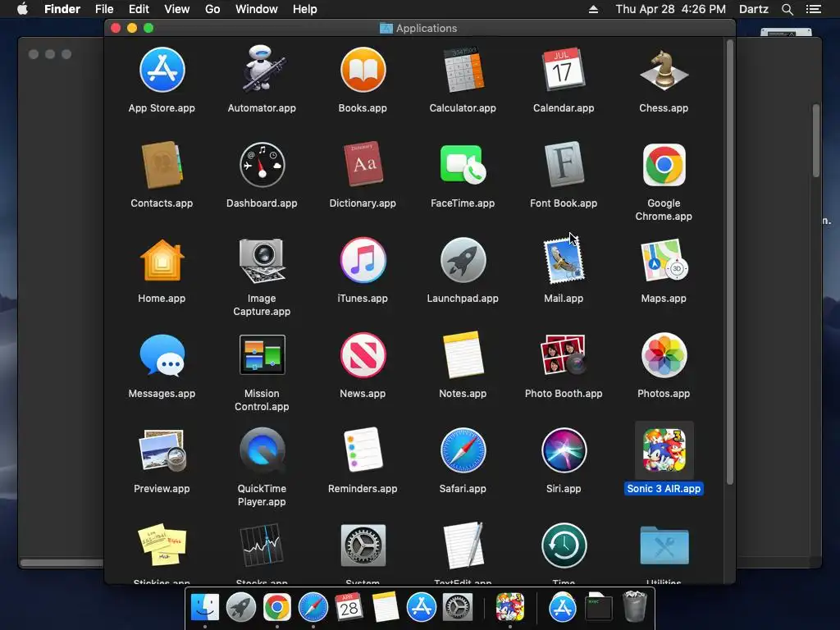This screenshot has height=630, width=840.
Task: Open Sonic 3 AIR from the Dock
Action: click(510, 608)
